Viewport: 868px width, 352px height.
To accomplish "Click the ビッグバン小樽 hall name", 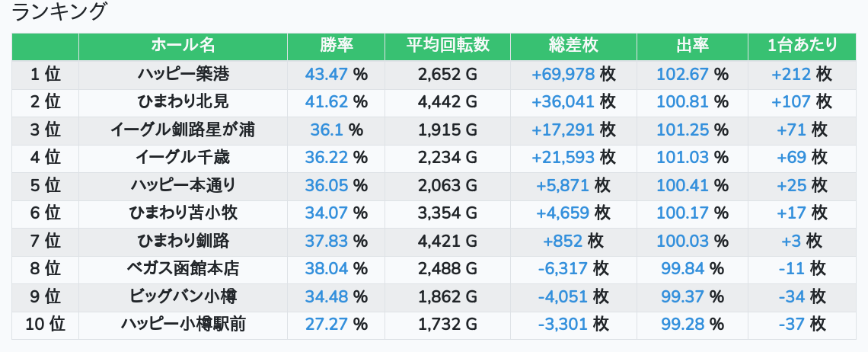I will [x=183, y=296].
